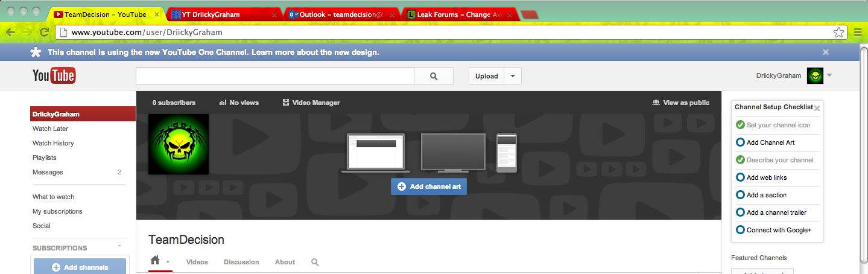Click the Add channel art button
Viewport: 868px width, 274px height.
coord(429,186)
